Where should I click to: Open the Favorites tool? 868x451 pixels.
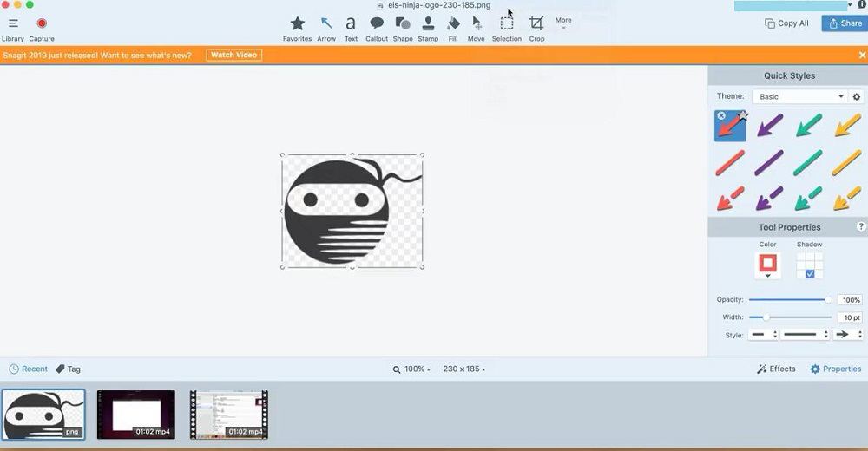[x=297, y=29]
